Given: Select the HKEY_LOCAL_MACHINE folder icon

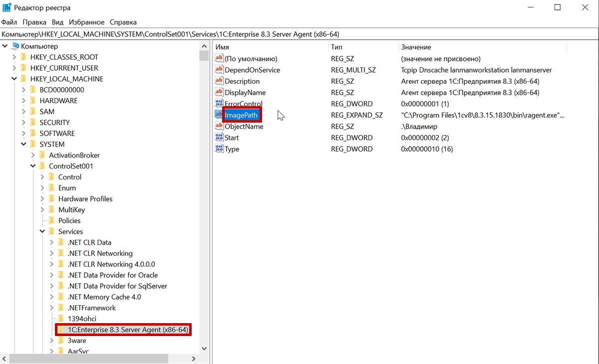Looking at the screenshot, I should coord(23,79).
